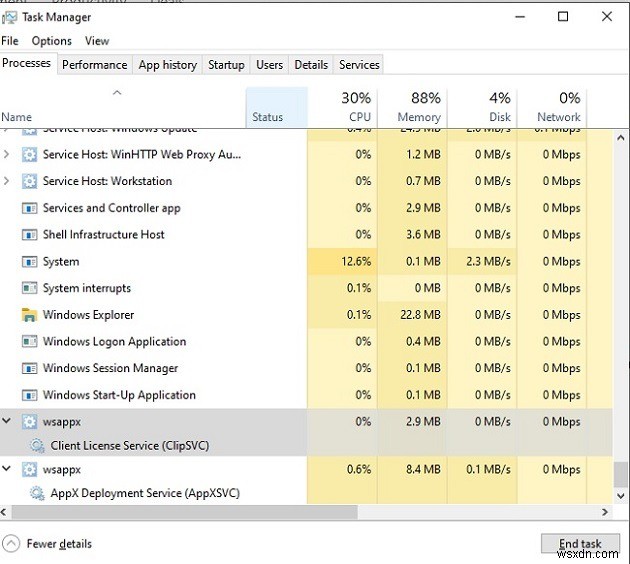Click the End task button
This screenshot has width=630, height=564.
(x=580, y=544)
